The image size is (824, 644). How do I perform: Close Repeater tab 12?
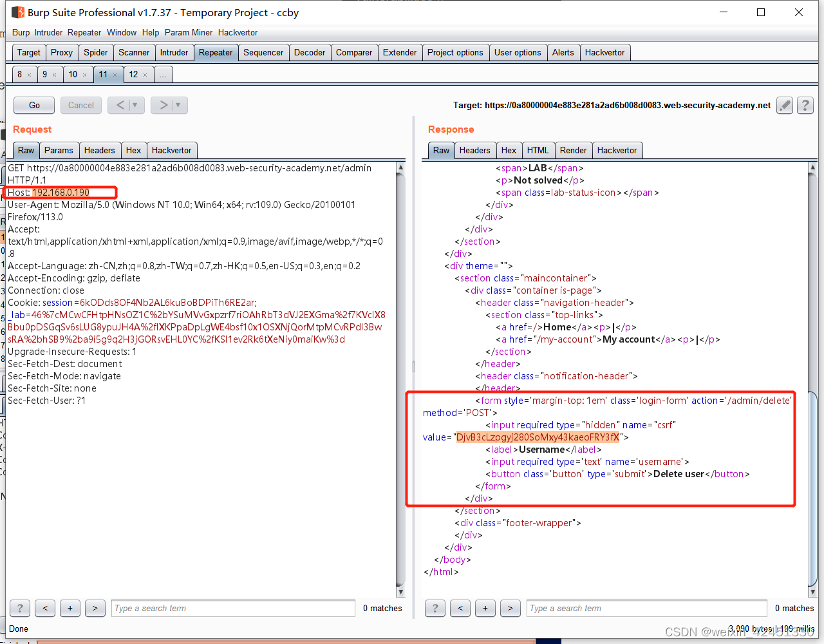(145, 75)
